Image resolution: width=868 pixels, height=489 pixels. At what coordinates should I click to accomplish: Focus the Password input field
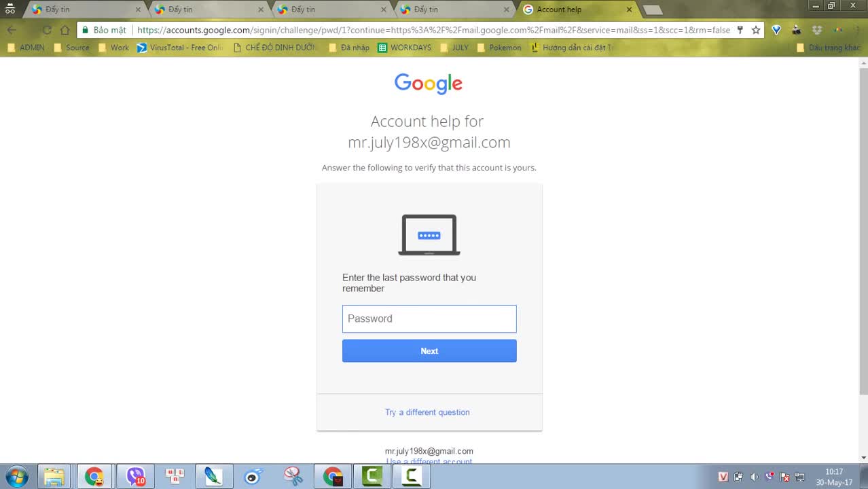[429, 319]
